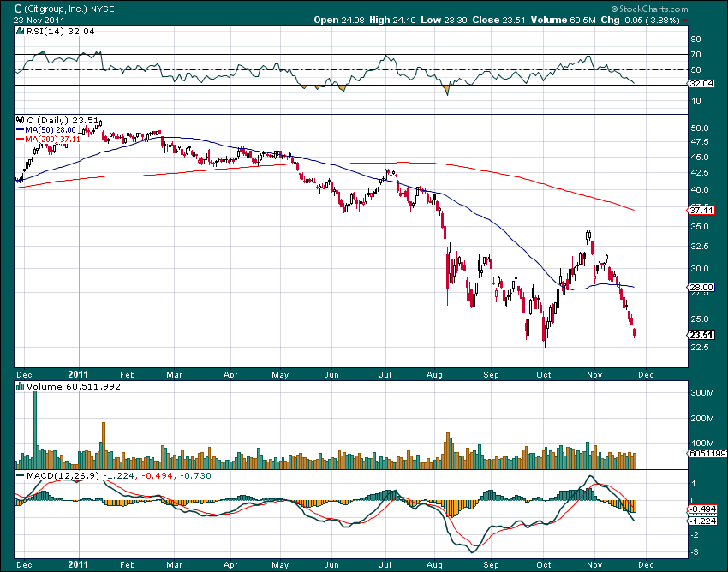Click the MACD axis label '-3'
Viewport: 728px width, 572px height.
click(x=695, y=552)
